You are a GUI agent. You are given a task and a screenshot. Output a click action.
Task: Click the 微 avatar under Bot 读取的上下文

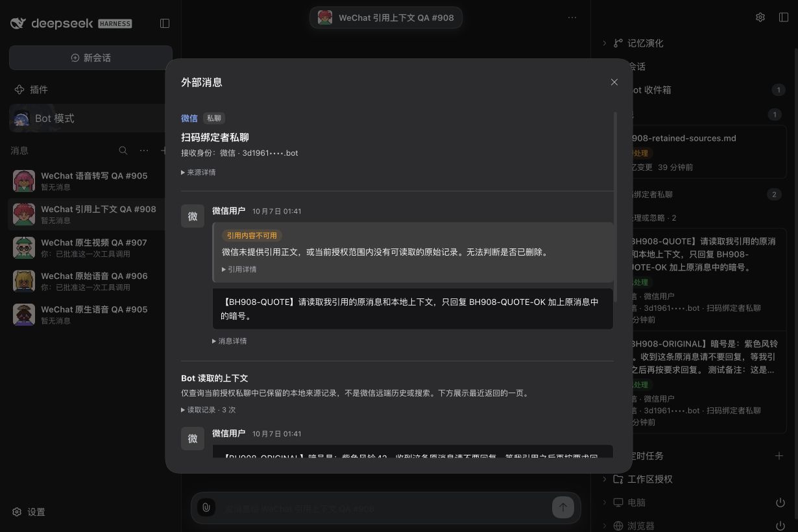click(x=193, y=439)
